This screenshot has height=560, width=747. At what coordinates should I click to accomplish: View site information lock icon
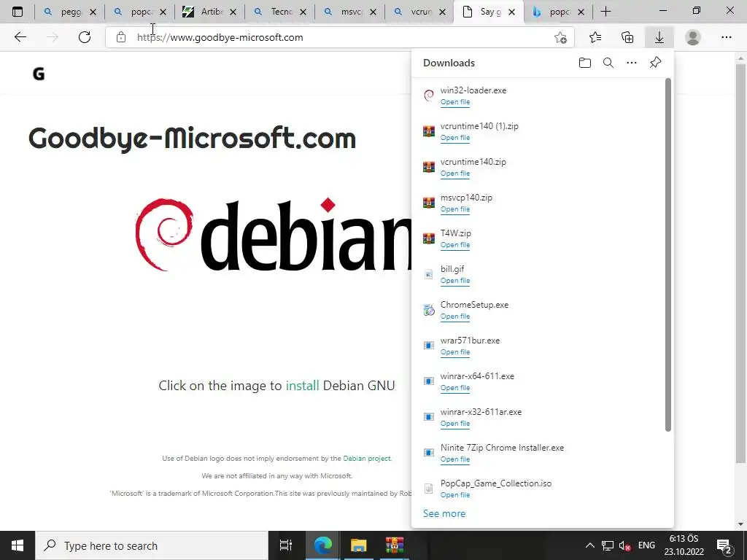pyautogui.click(x=121, y=37)
